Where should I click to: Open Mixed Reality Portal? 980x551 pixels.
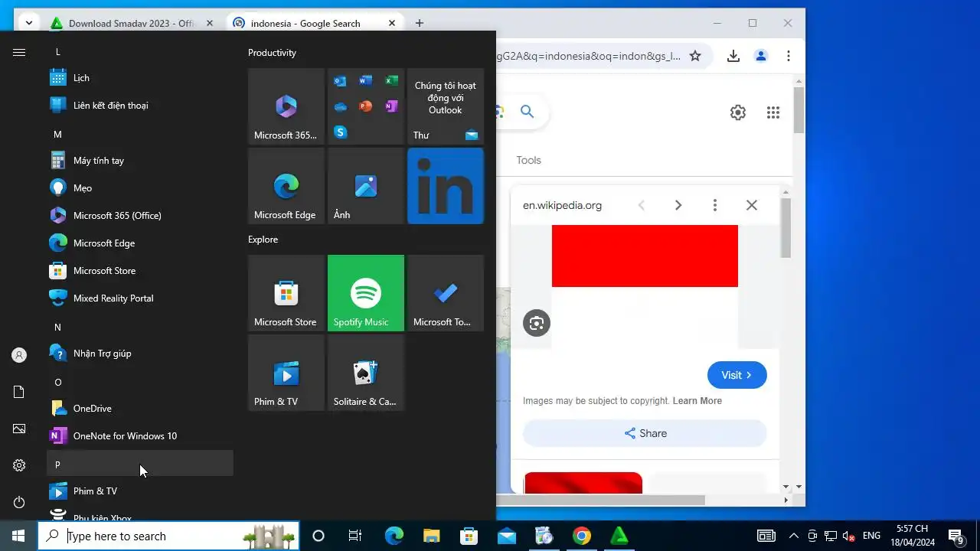[140, 298]
